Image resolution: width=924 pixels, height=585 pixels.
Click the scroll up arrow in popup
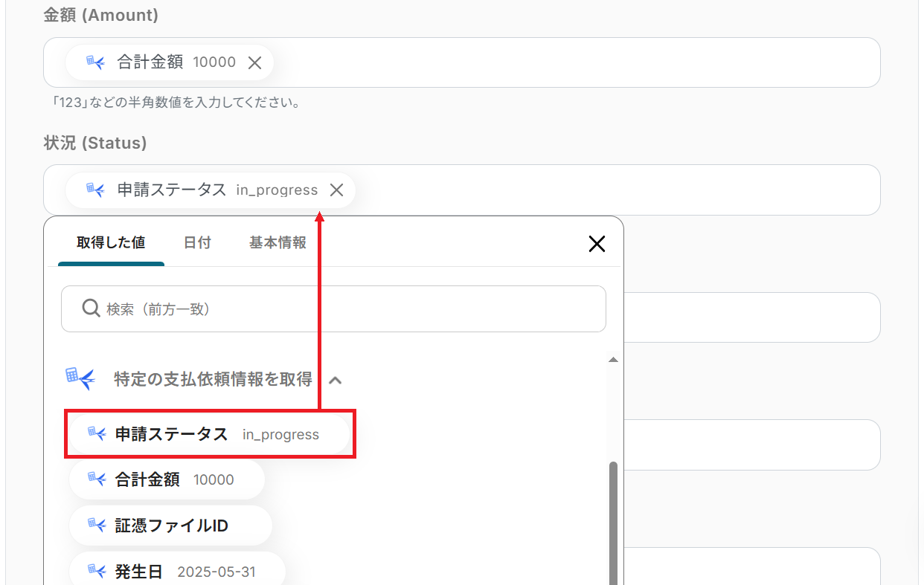(613, 360)
